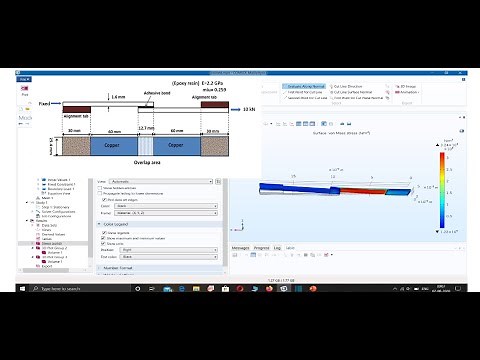Select First Point for Cut Line
480x360 pixels.
click(303, 92)
